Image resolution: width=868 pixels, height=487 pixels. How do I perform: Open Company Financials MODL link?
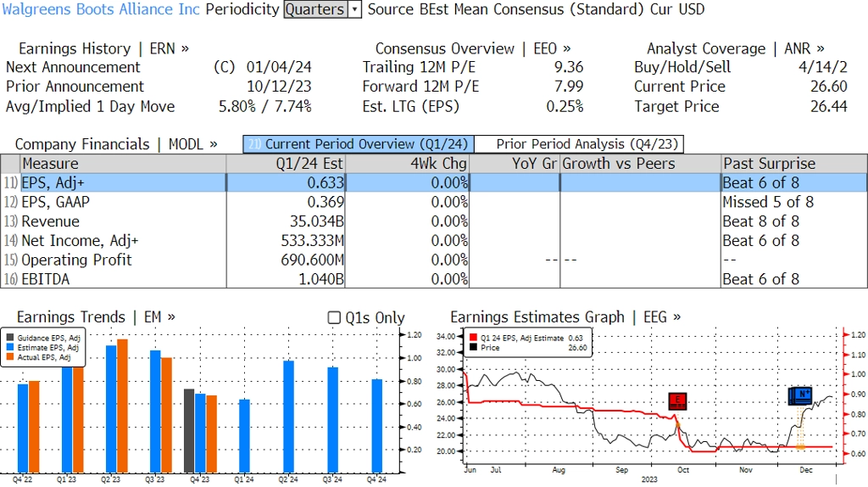pos(116,144)
